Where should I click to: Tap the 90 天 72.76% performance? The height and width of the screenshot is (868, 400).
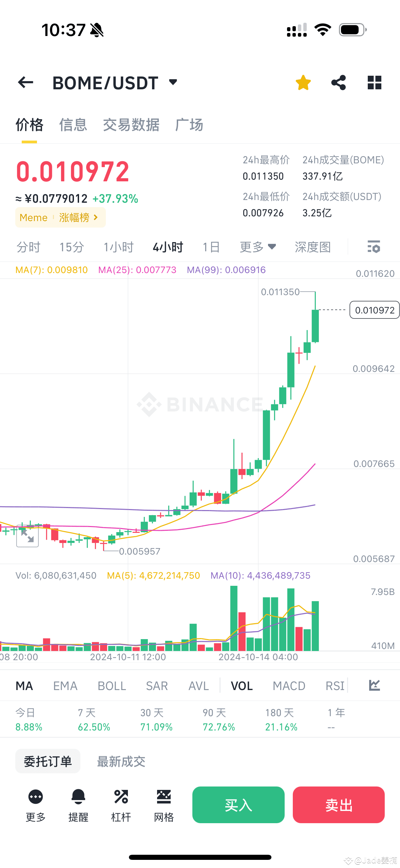point(219,720)
